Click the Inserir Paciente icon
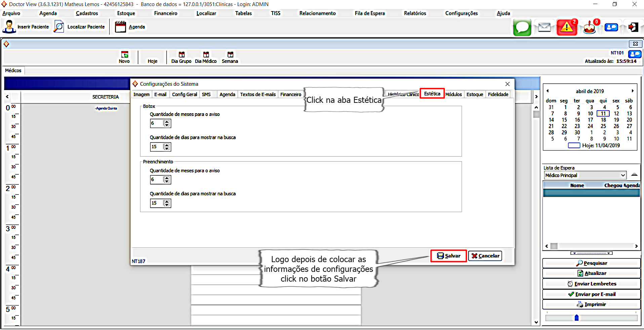 click(x=9, y=27)
